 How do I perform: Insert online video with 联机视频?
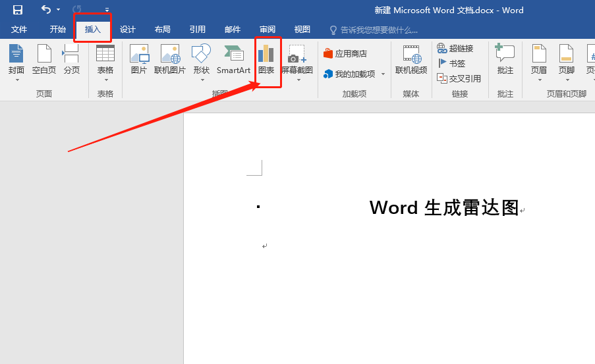(411, 59)
